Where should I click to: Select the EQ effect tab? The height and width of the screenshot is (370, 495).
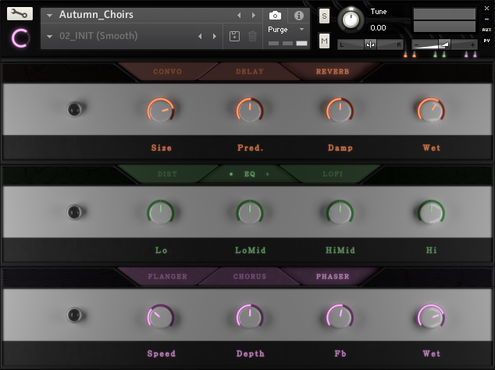click(250, 174)
